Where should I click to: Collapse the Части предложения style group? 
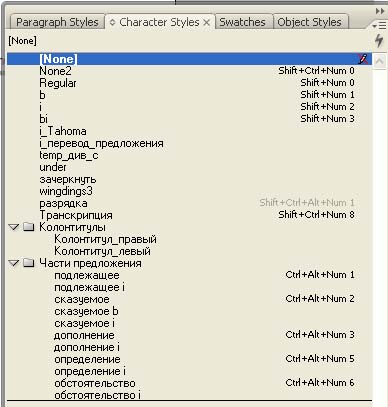[14, 263]
